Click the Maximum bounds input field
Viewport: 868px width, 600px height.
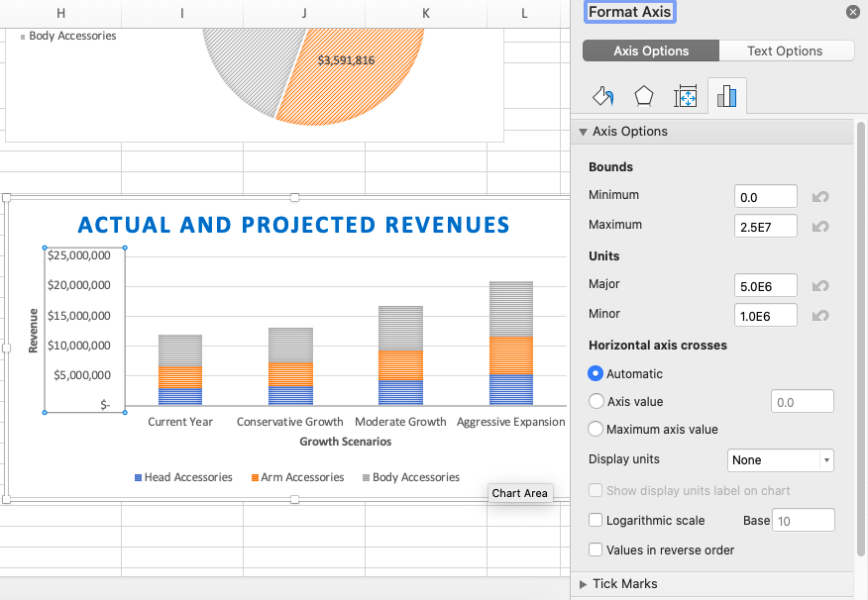click(x=765, y=226)
